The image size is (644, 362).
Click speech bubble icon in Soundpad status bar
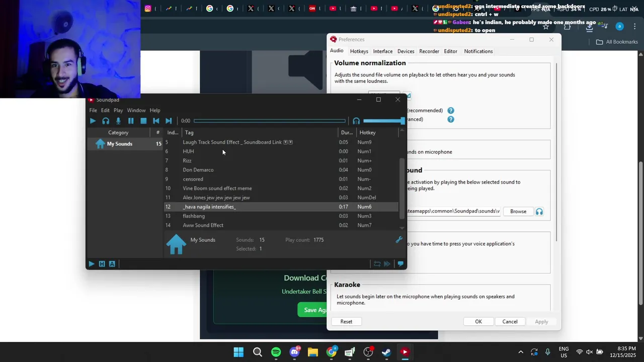[x=400, y=263]
